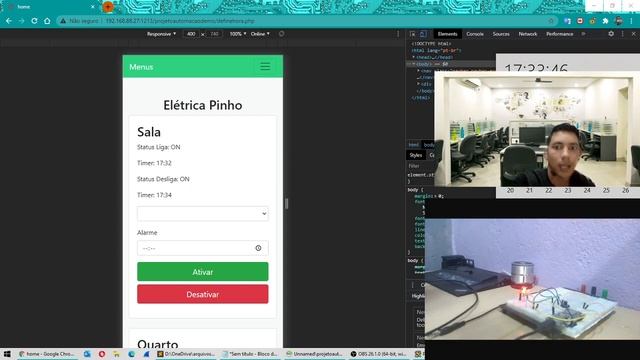Select the inspect element picker icon
This screenshot has height=360, width=640.
[x=413, y=34]
